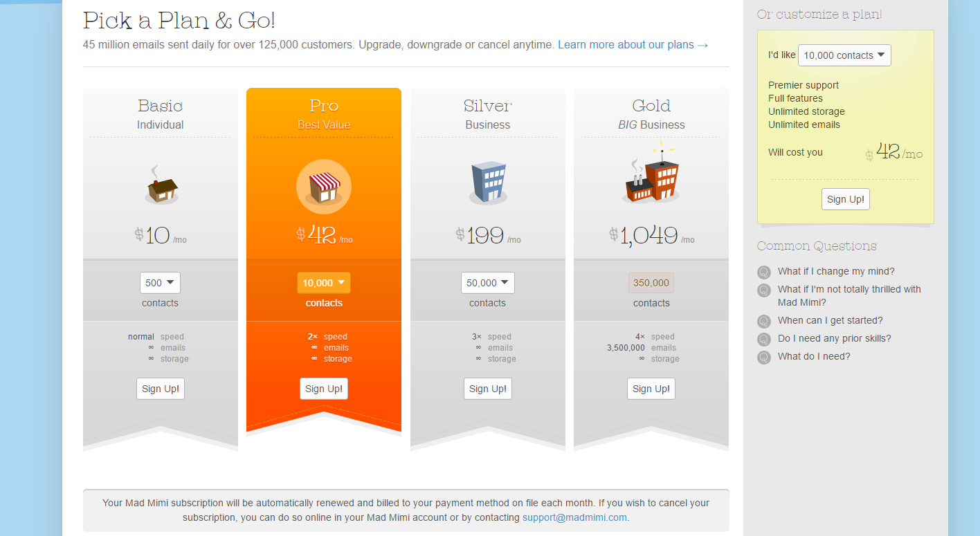This screenshot has height=536, width=980.
Task: Choose Sign Up! for the Silver plan
Action: (x=488, y=389)
